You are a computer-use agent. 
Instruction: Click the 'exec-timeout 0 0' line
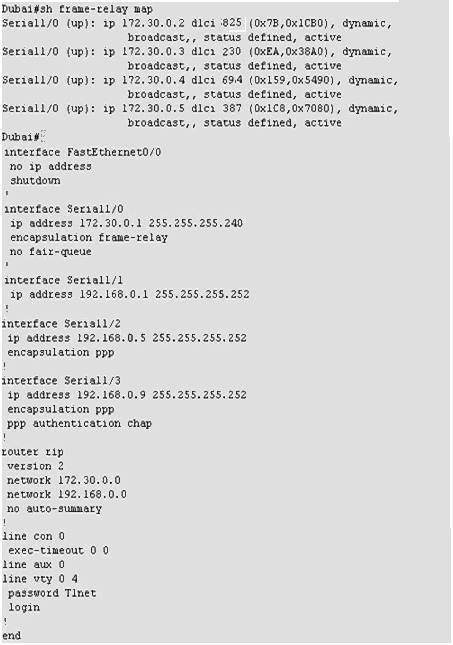58,550
